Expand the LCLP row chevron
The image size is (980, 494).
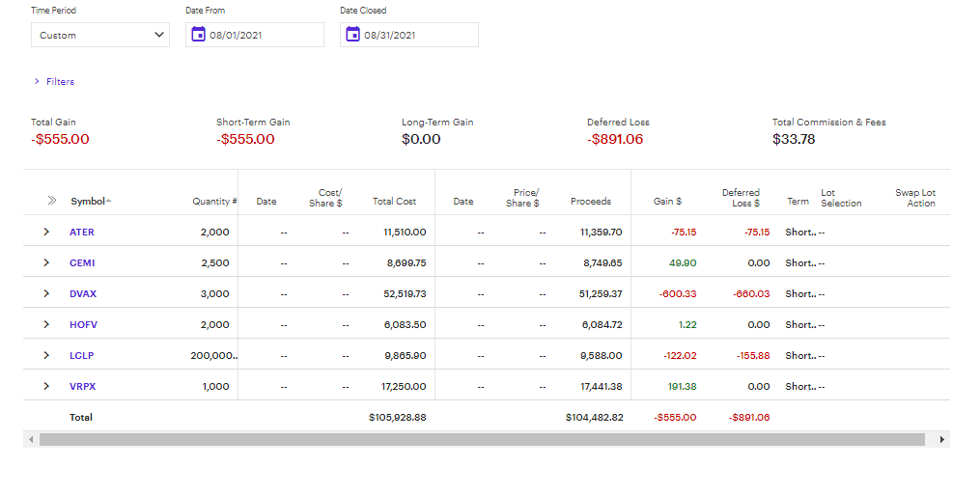(46, 356)
